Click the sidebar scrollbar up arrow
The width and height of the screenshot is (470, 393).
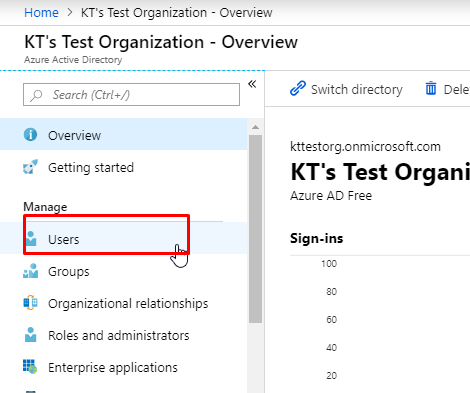(255, 127)
